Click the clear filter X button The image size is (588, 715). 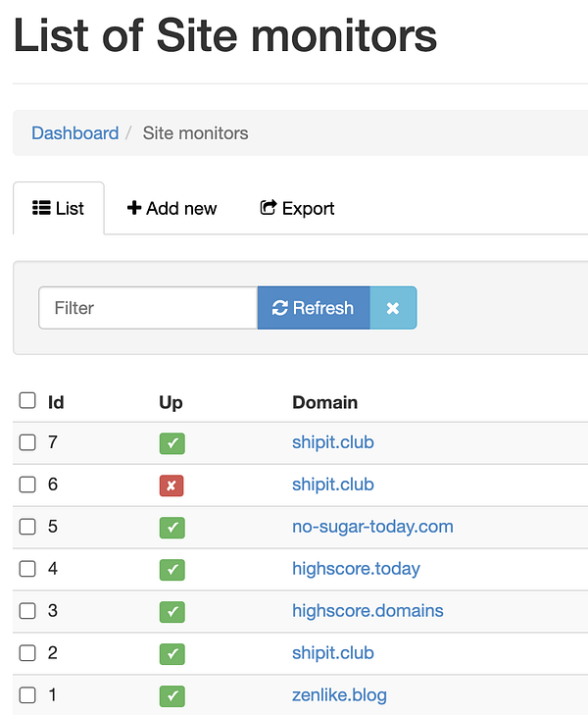pos(393,308)
